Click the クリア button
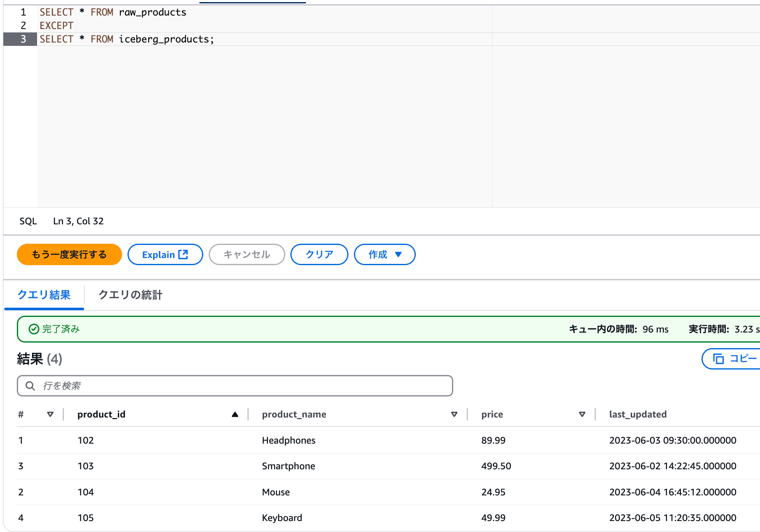The height and width of the screenshot is (532, 760). tap(319, 254)
